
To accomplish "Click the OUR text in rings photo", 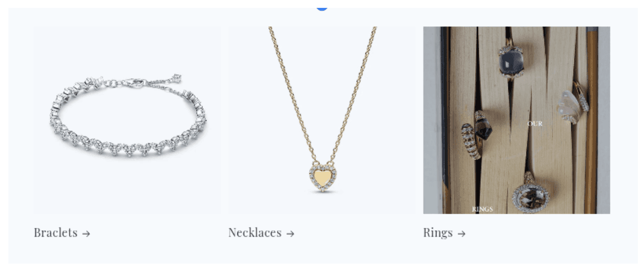I will 535,124.
